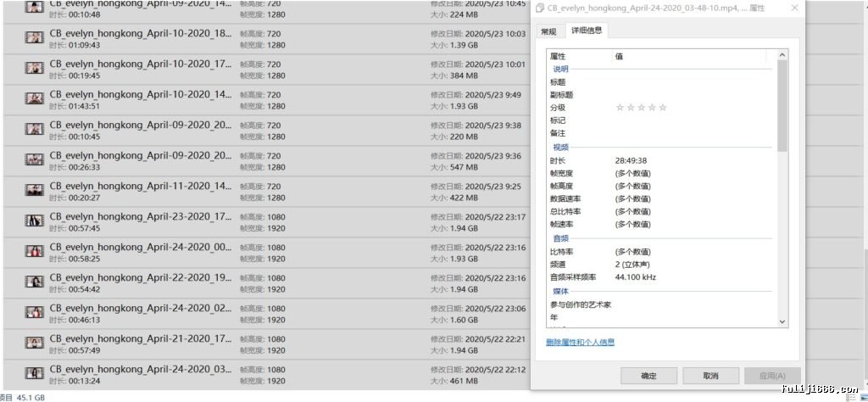Select the 帧速率 property row
Viewport: 868px width, 402px height.
661,224
